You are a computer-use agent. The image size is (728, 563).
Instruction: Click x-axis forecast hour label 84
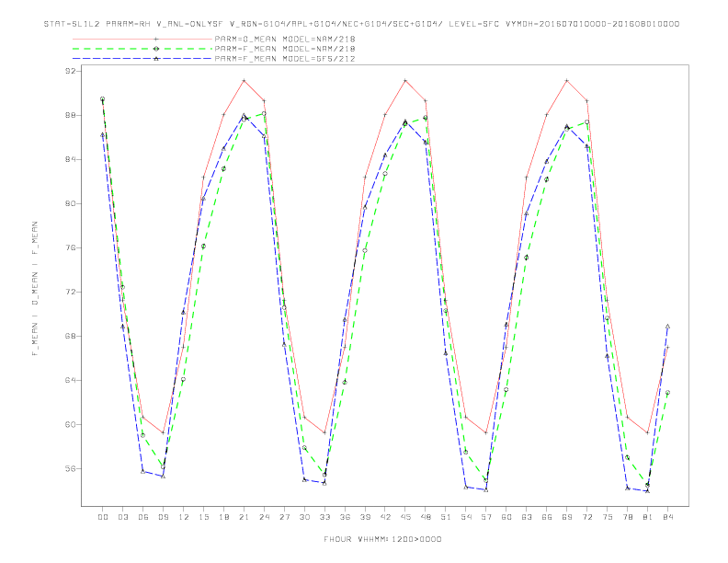tap(668, 517)
